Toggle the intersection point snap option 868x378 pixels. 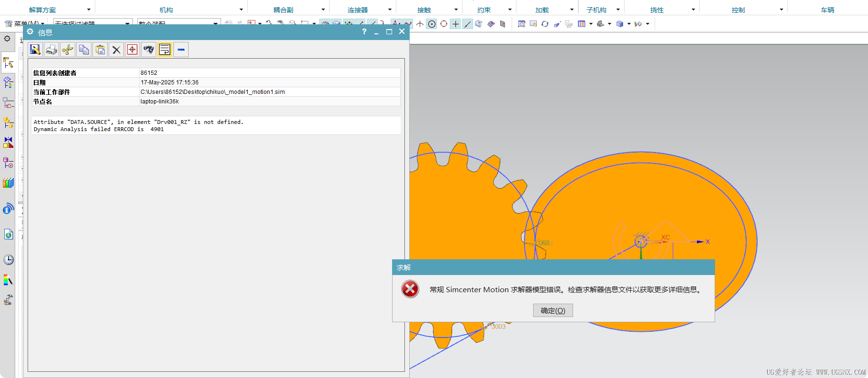420,24
